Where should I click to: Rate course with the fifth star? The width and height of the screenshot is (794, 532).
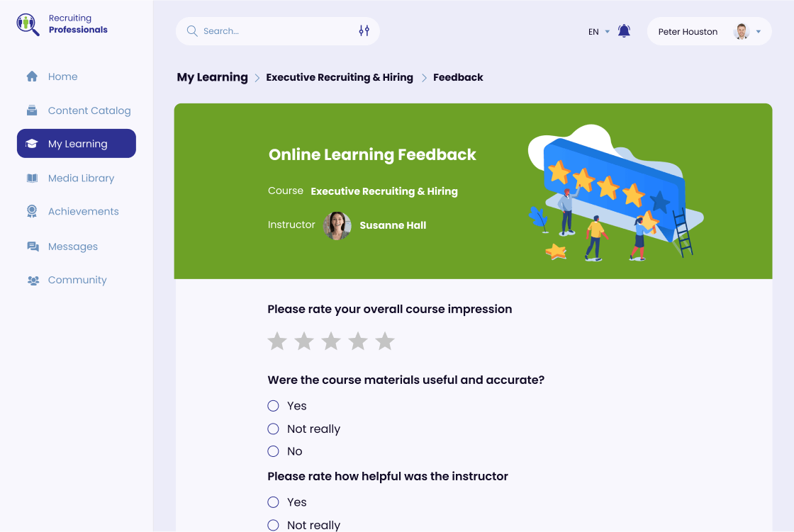(x=385, y=341)
